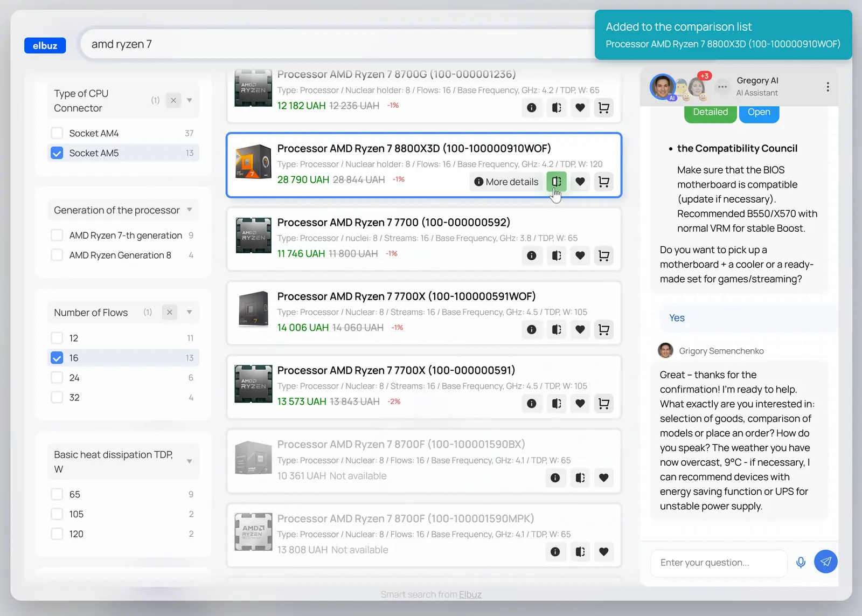The image size is (862, 616).
Task: Click the Yes reply in chat
Action: point(677,318)
